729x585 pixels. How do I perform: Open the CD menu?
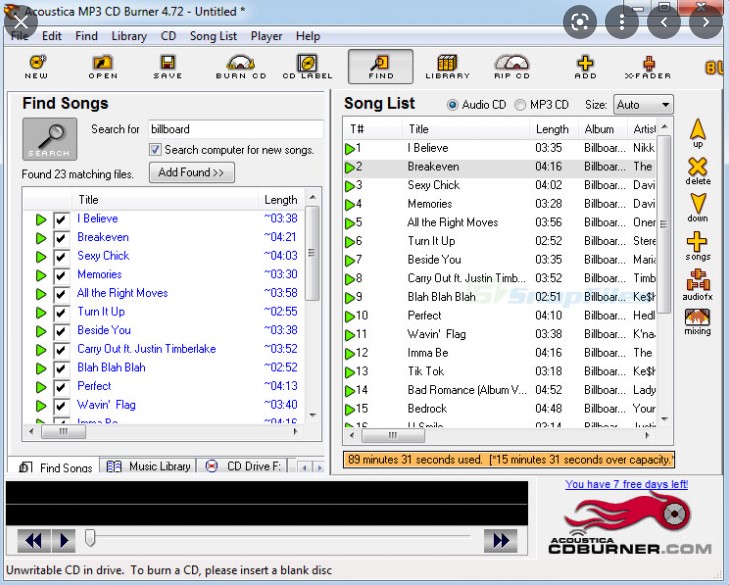[168, 36]
